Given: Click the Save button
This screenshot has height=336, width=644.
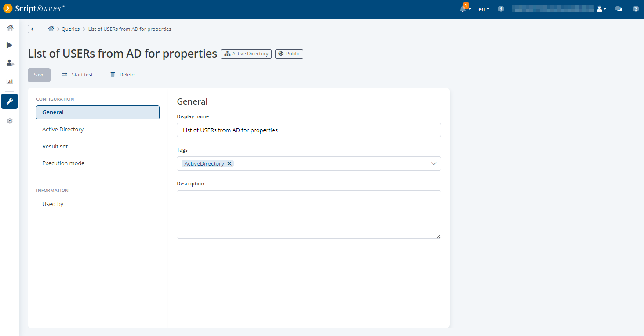Looking at the screenshot, I should click(x=39, y=75).
